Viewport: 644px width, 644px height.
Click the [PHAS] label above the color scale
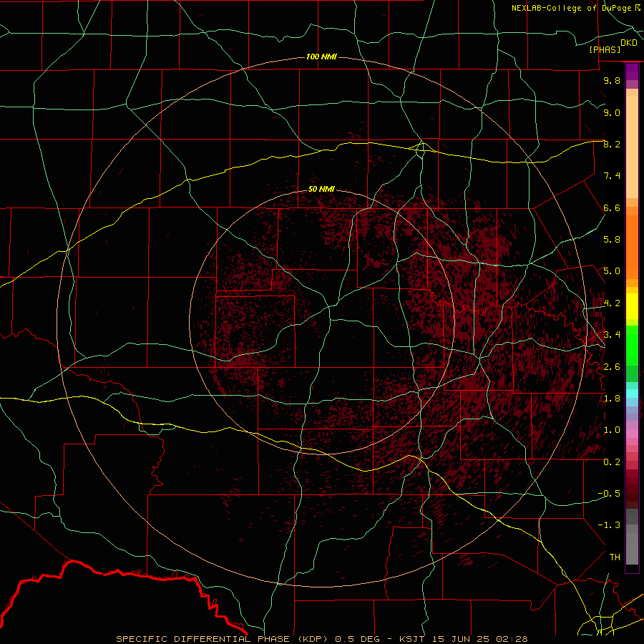pos(605,49)
